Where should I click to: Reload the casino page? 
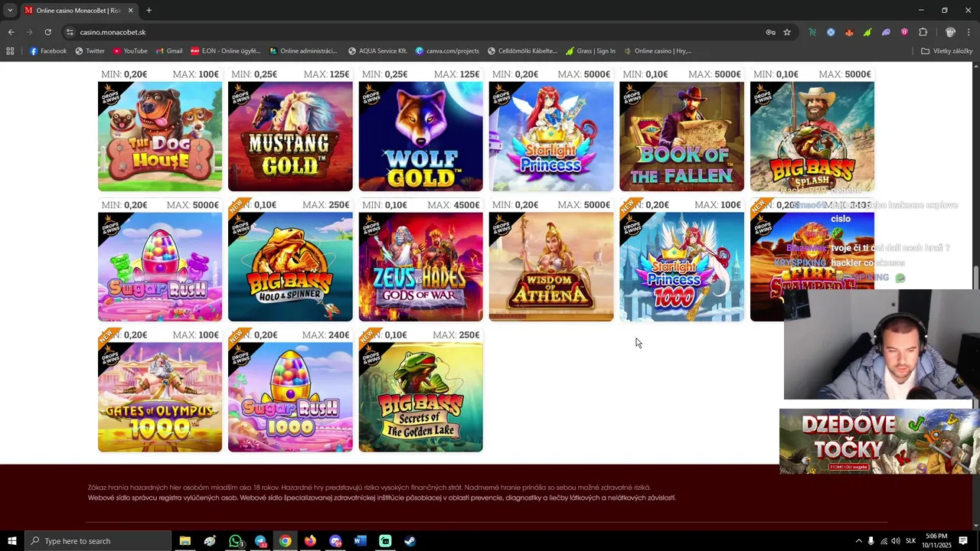[47, 32]
